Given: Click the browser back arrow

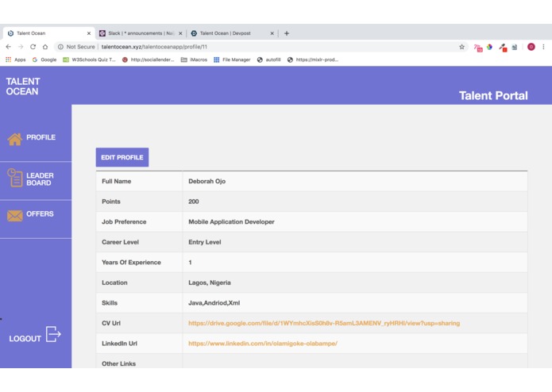Looking at the screenshot, I should coord(9,47).
